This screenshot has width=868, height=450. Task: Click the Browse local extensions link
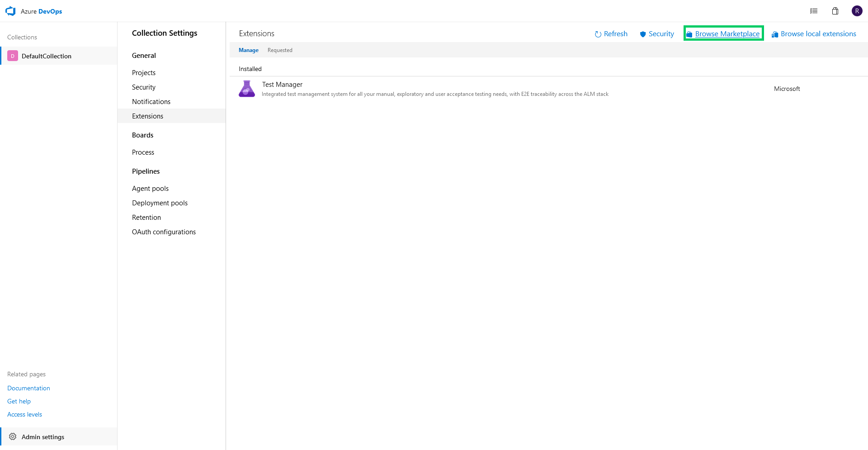(x=818, y=34)
